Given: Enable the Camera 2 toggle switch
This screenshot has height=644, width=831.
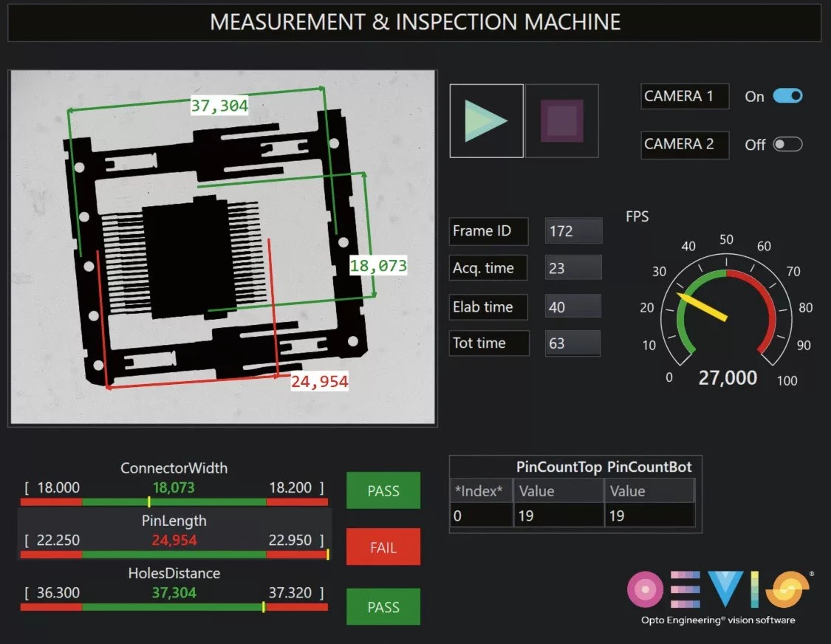Looking at the screenshot, I should coord(787,144).
